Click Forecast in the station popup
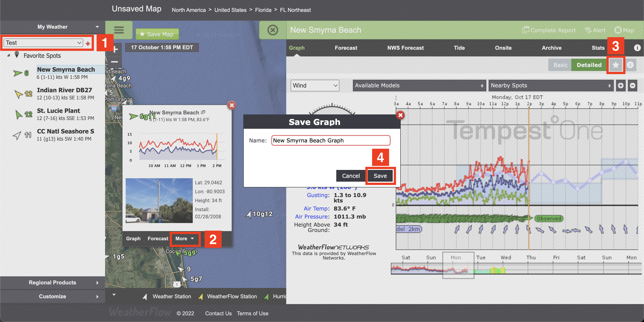The width and height of the screenshot is (644, 322). 158,239
